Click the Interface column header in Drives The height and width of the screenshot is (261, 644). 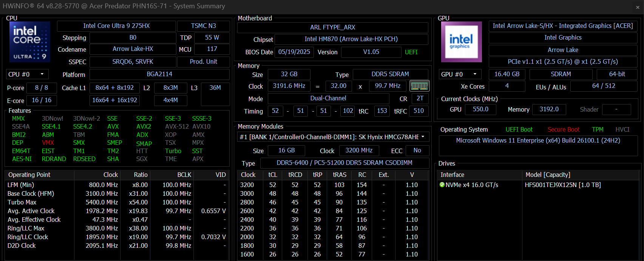click(x=480, y=175)
